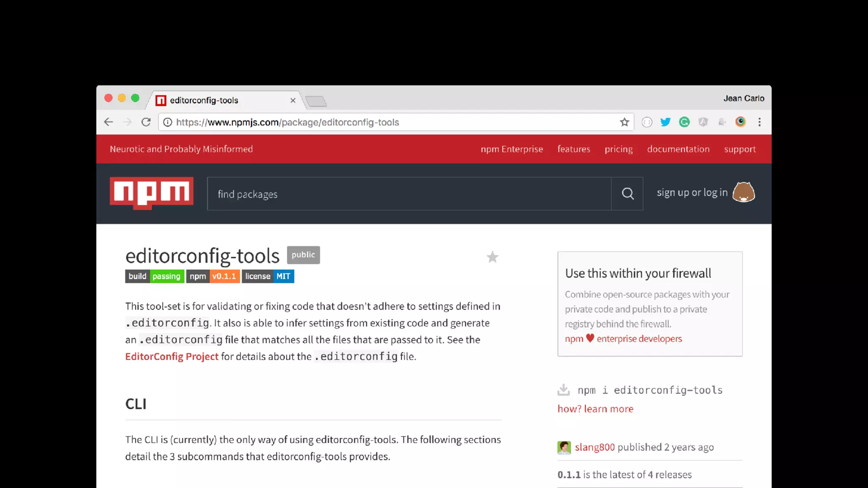Click the wombat avatar icon
The image size is (868, 488).
pyautogui.click(x=744, y=192)
